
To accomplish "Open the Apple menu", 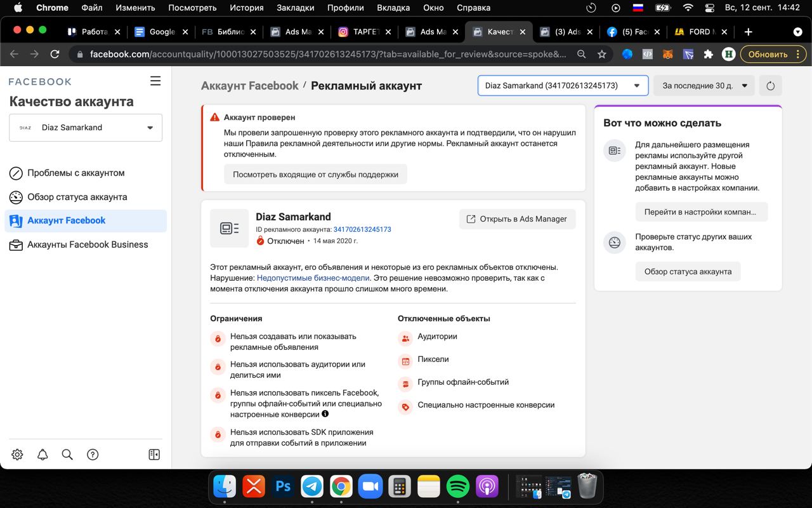I will pyautogui.click(x=17, y=8).
